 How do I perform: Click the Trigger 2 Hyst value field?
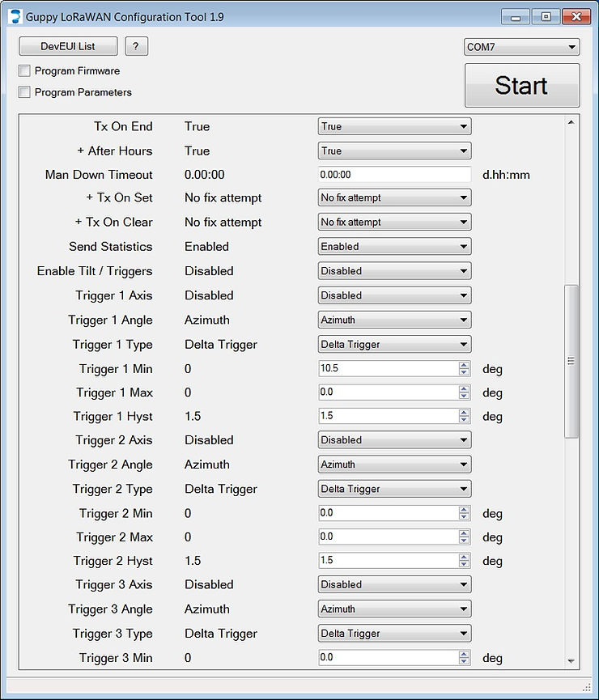389,560
